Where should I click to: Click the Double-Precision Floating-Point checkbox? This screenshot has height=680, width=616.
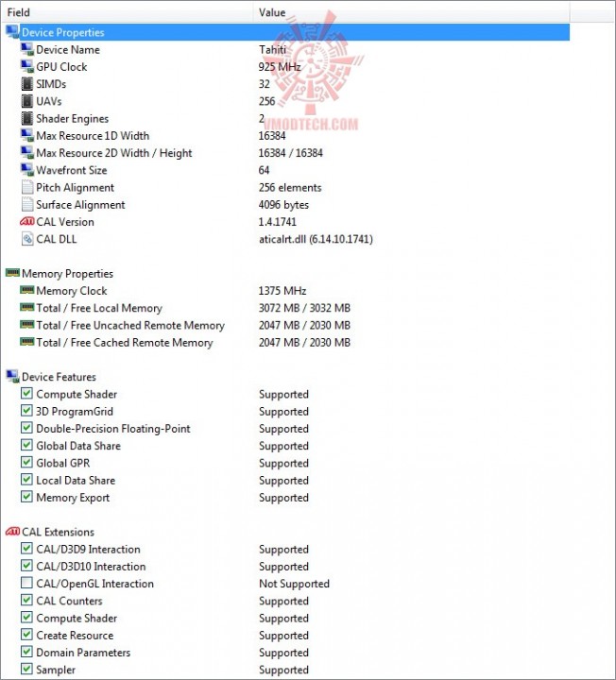[x=26, y=428]
